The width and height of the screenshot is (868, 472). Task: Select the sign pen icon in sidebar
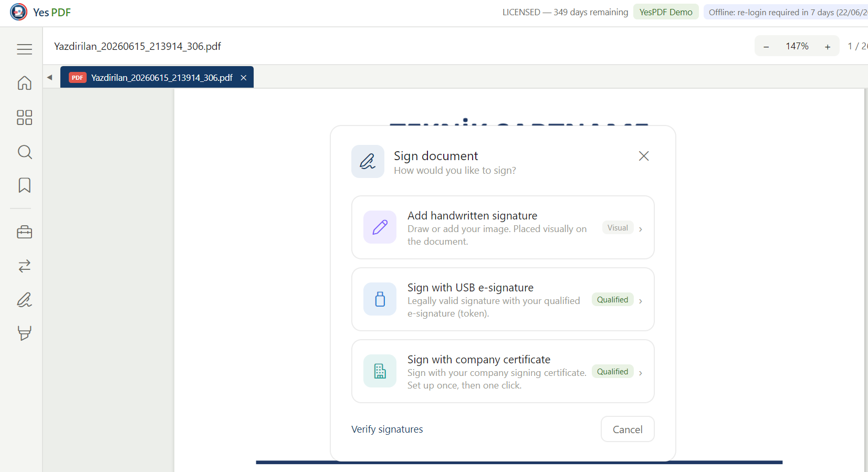point(24,300)
